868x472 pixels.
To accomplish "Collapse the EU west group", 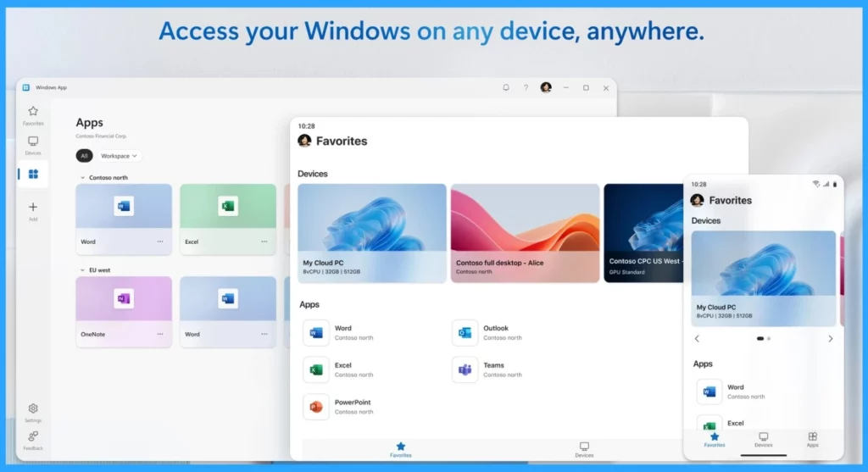I will tap(82, 270).
